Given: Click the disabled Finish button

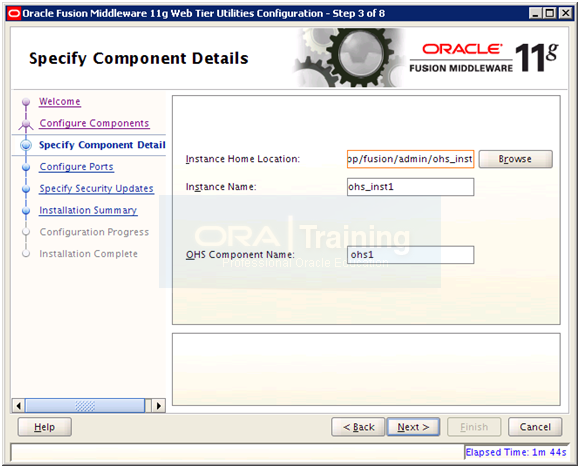Looking at the screenshot, I should [474, 427].
